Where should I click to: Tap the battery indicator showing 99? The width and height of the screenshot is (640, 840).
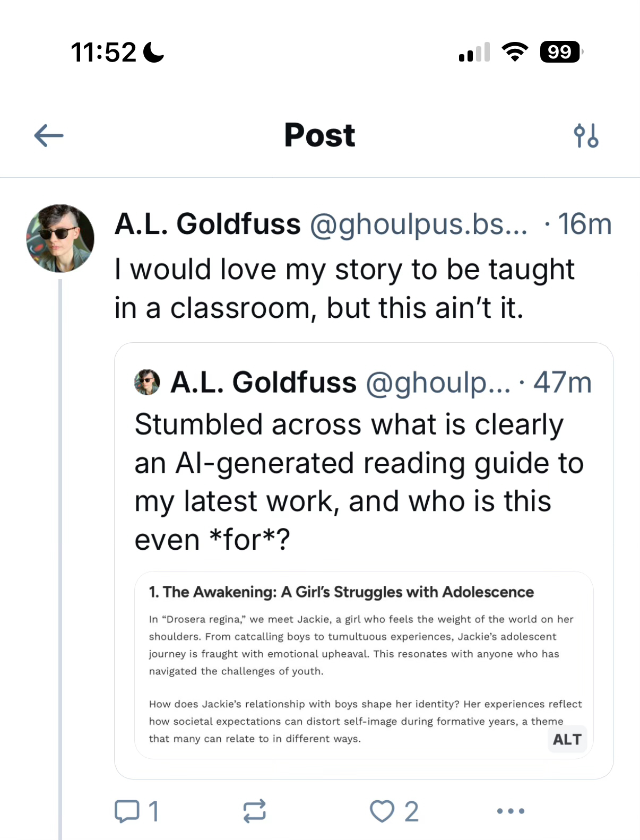(560, 52)
